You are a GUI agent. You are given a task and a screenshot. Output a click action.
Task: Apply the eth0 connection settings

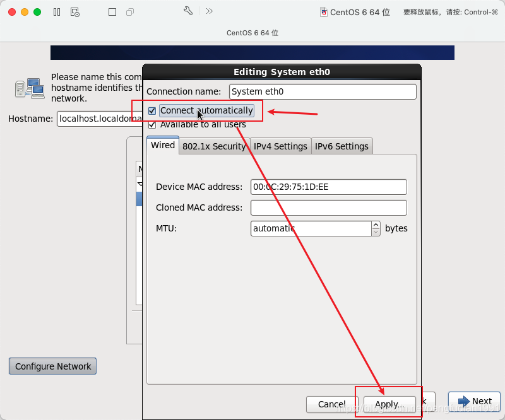click(x=389, y=404)
